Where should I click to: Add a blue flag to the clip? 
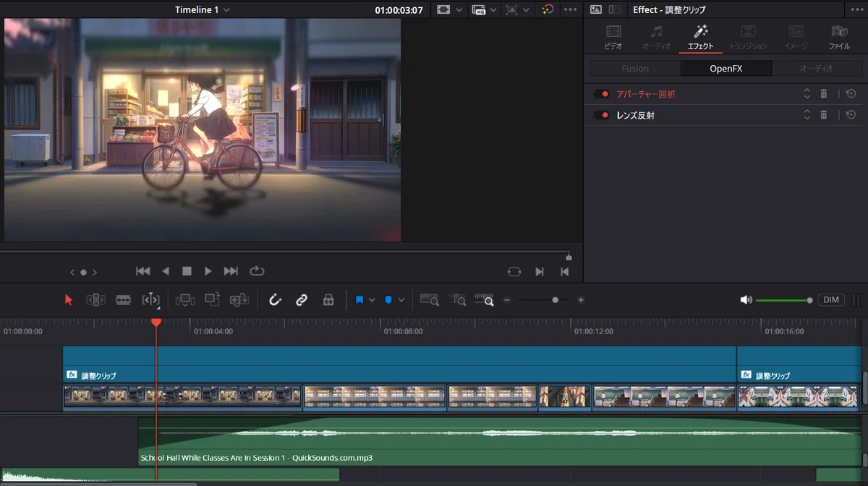pyautogui.click(x=359, y=299)
